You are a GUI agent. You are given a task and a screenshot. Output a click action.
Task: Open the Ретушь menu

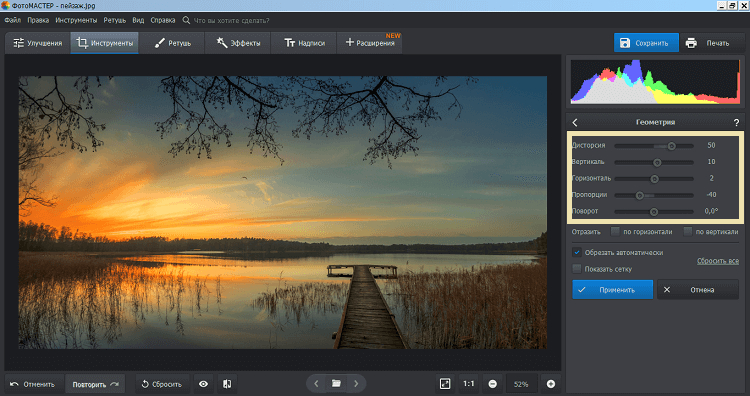click(114, 20)
